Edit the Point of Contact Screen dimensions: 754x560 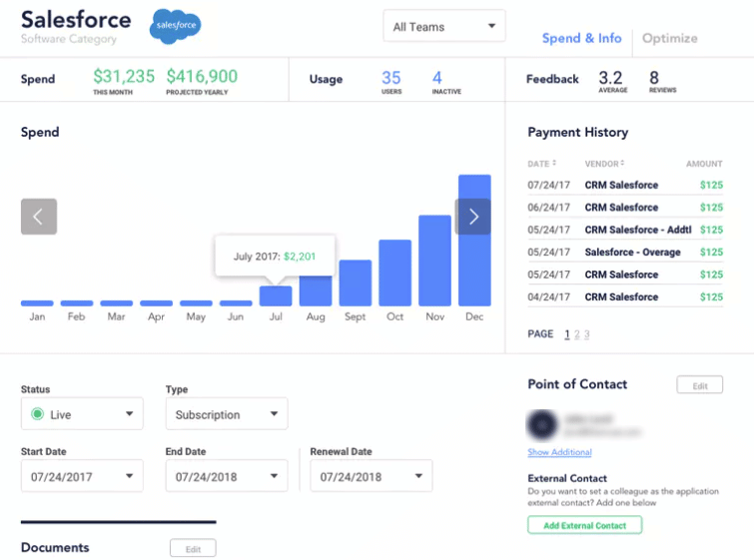tap(699, 385)
